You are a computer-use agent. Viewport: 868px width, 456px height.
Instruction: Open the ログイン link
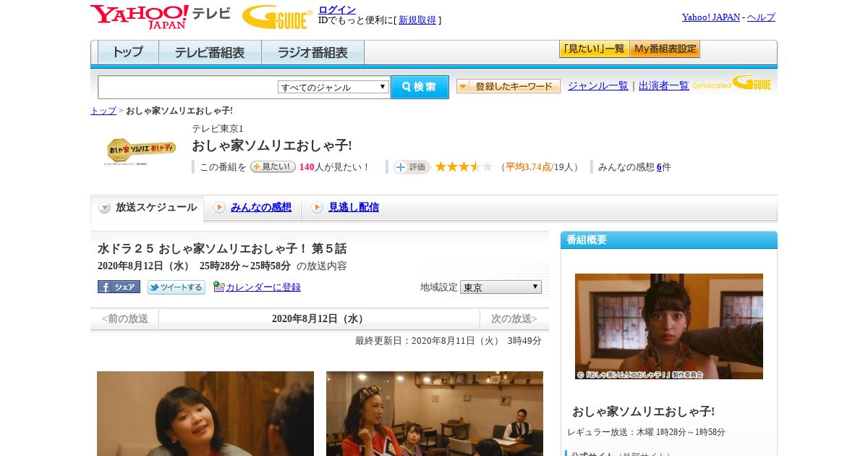pyautogui.click(x=337, y=9)
